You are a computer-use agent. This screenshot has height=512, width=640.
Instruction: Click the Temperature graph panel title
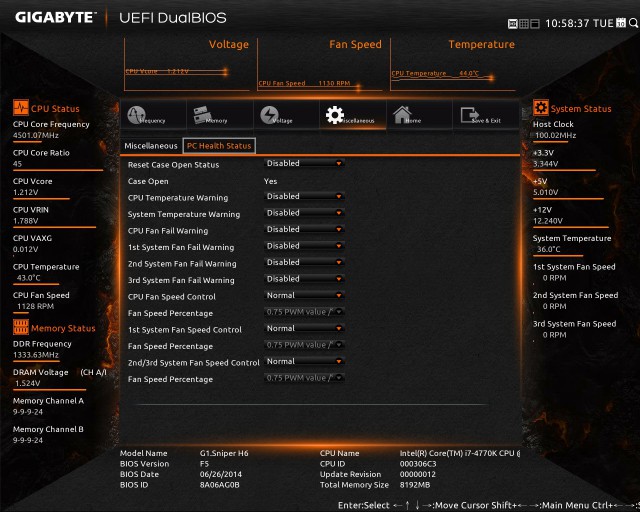pos(482,44)
